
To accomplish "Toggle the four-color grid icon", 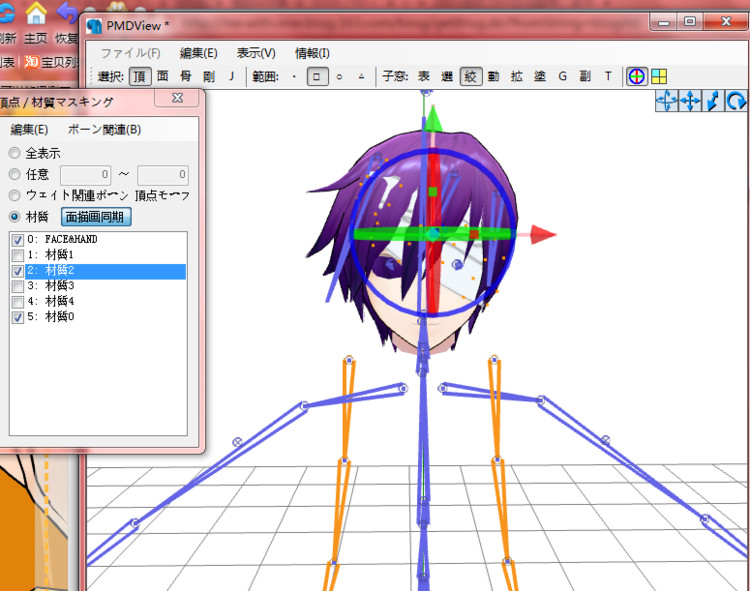I will [x=659, y=77].
